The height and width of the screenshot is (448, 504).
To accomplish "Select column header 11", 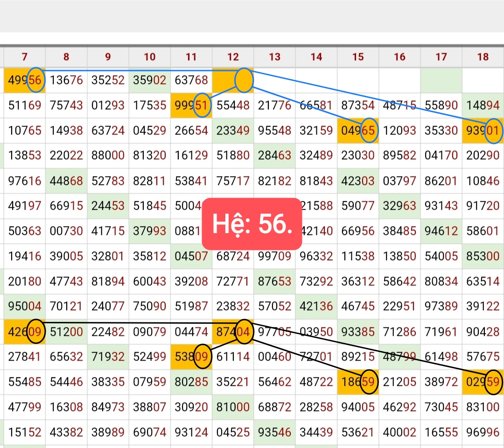I will click(191, 57).
